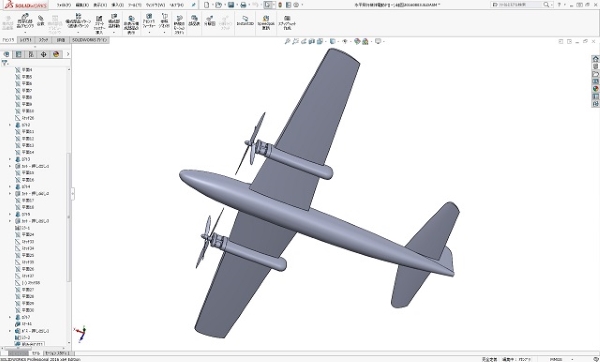Viewport: 600px width, 362px height.
Task: Toggle the menu bar pin icon
Action: click(x=194, y=5)
